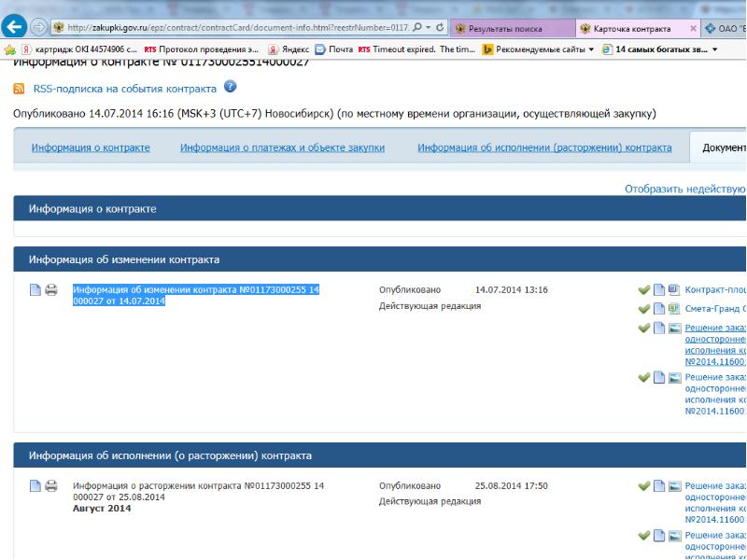This screenshot has height=560, width=747.
Task: Switch to Информация об исполнении (расторжении) контракта tab
Action: 544,147
